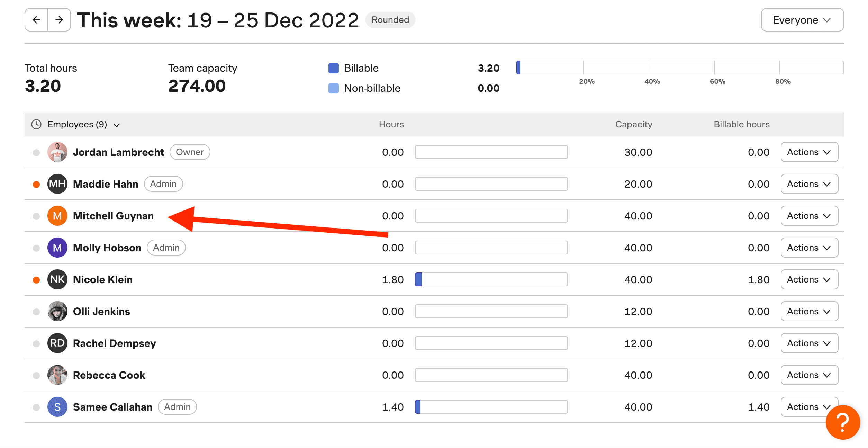
Task: Click Rachel Dempsey's RD avatar
Action: click(57, 343)
